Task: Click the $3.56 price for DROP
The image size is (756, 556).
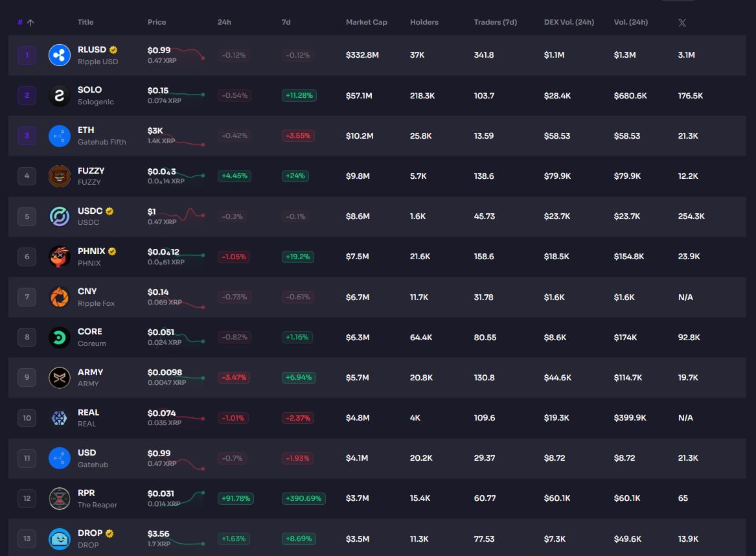Action: point(158,534)
